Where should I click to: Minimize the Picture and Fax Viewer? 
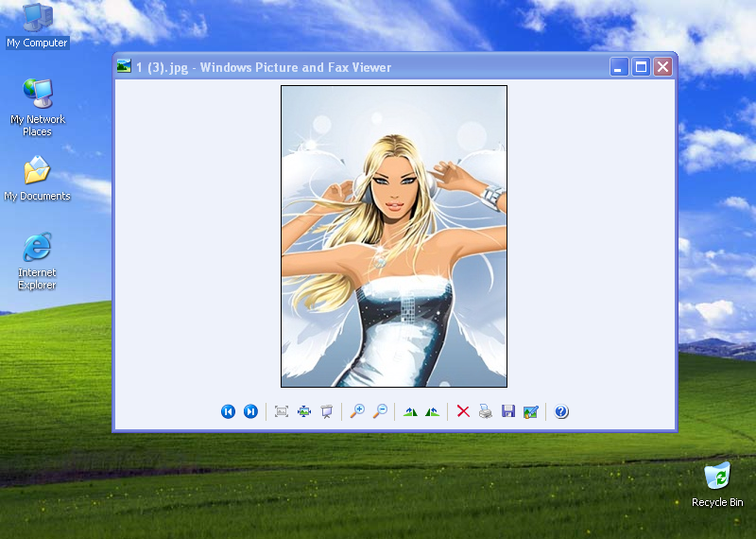pyautogui.click(x=619, y=66)
